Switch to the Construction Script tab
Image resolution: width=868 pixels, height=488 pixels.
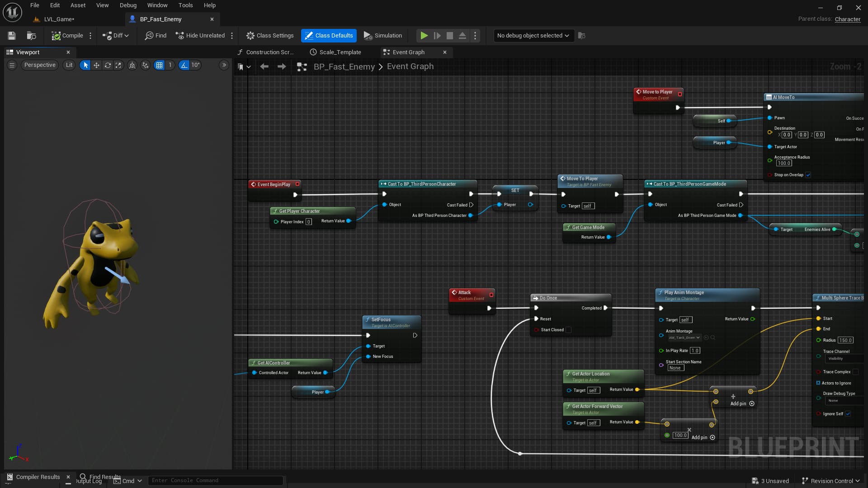tap(266, 52)
